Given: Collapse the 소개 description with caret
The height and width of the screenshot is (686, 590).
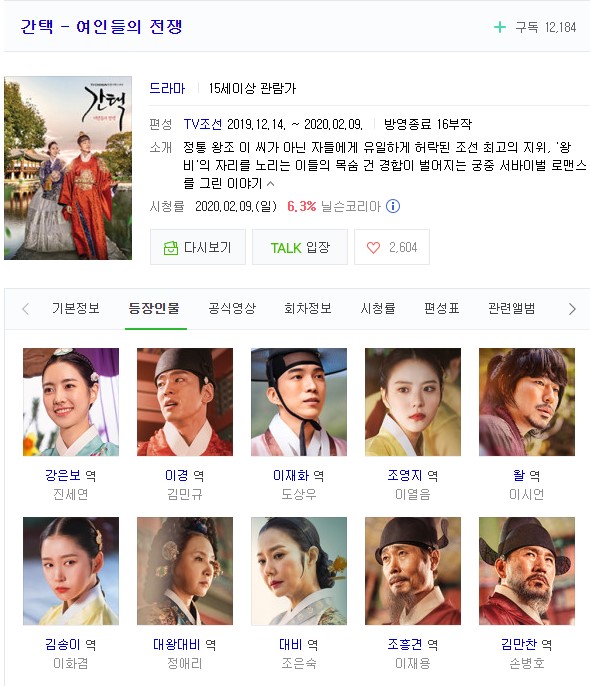Looking at the screenshot, I should pos(271,184).
